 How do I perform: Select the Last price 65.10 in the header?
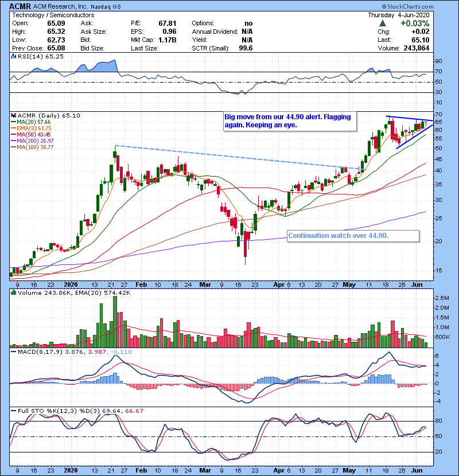(x=421, y=40)
